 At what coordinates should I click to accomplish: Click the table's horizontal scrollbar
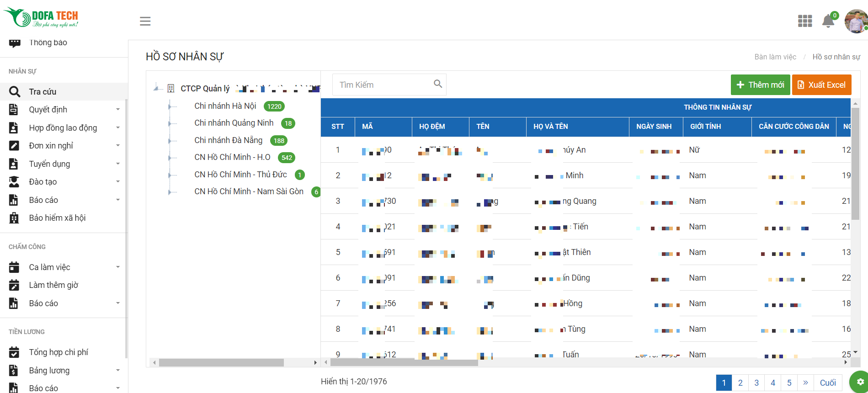tap(404, 362)
